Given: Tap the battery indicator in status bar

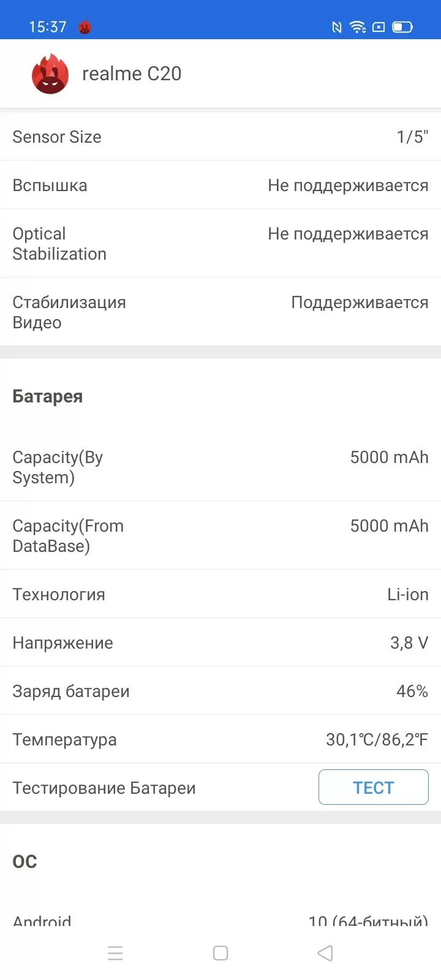Looking at the screenshot, I should coord(402,27).
